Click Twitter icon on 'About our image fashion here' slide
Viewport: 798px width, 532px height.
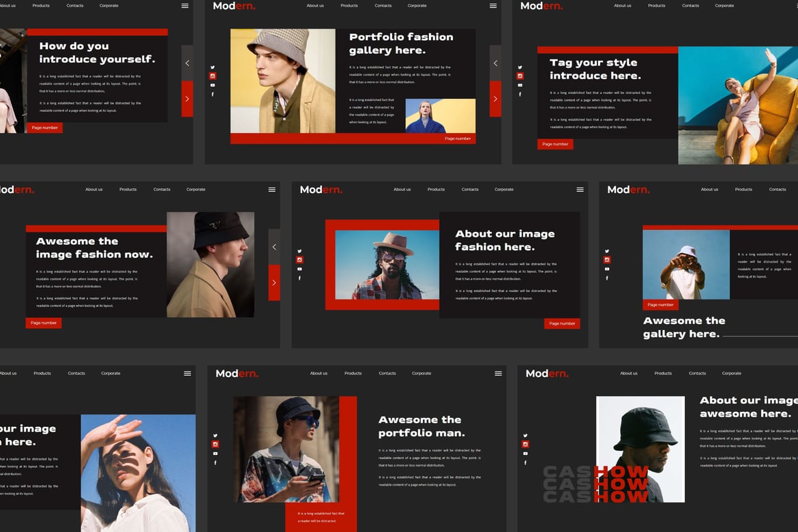[x=299, y=251]
